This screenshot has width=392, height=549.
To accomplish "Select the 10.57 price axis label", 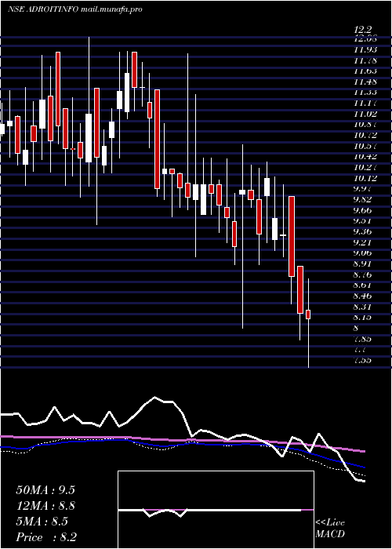I will [x=365, y=146].
